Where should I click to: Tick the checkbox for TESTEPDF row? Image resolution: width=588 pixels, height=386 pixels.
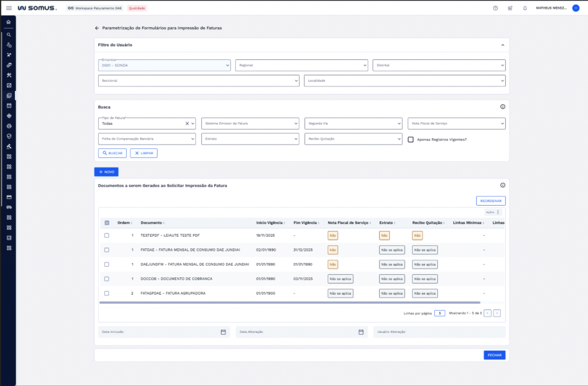pos(107,235)
